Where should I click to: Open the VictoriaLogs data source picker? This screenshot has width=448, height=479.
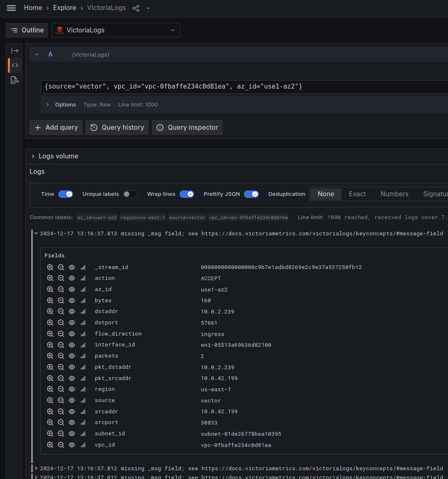click(116, 30)
